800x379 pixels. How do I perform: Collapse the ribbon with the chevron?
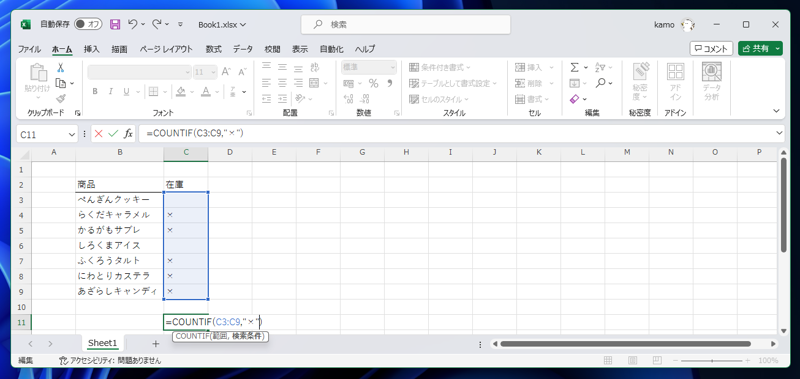coord(777,111)
